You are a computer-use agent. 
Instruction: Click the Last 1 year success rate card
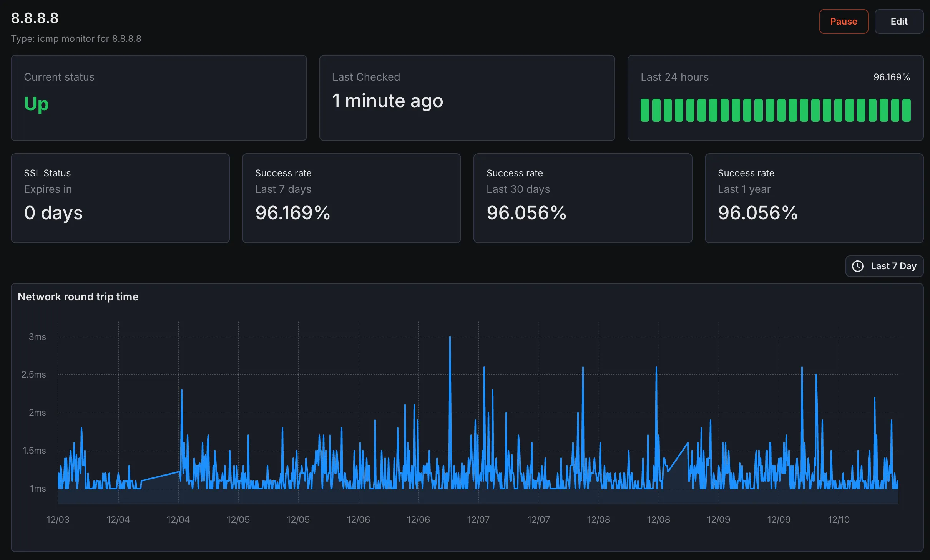(814, 198)
